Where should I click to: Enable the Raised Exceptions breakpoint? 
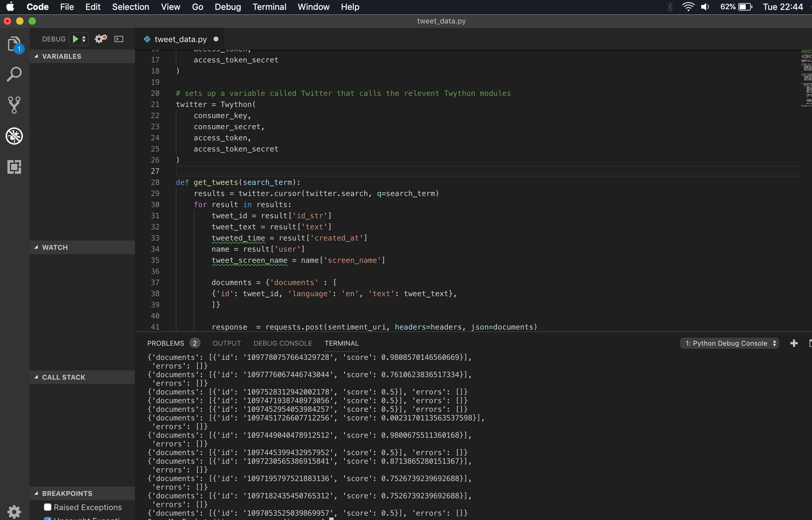(48, 507)
